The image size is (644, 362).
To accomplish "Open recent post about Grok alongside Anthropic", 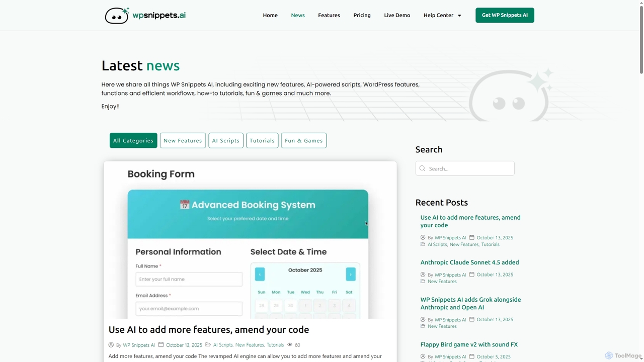I will point(470,303).
